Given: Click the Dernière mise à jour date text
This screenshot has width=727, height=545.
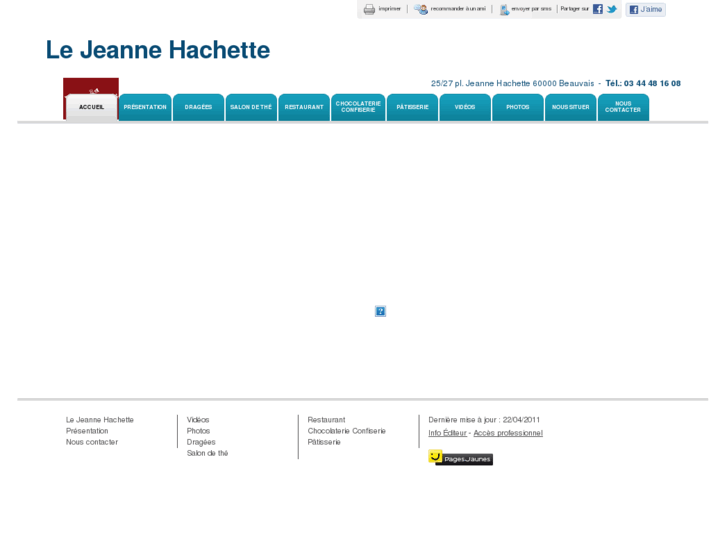Looking at the screenshot, I should [484, 420].
